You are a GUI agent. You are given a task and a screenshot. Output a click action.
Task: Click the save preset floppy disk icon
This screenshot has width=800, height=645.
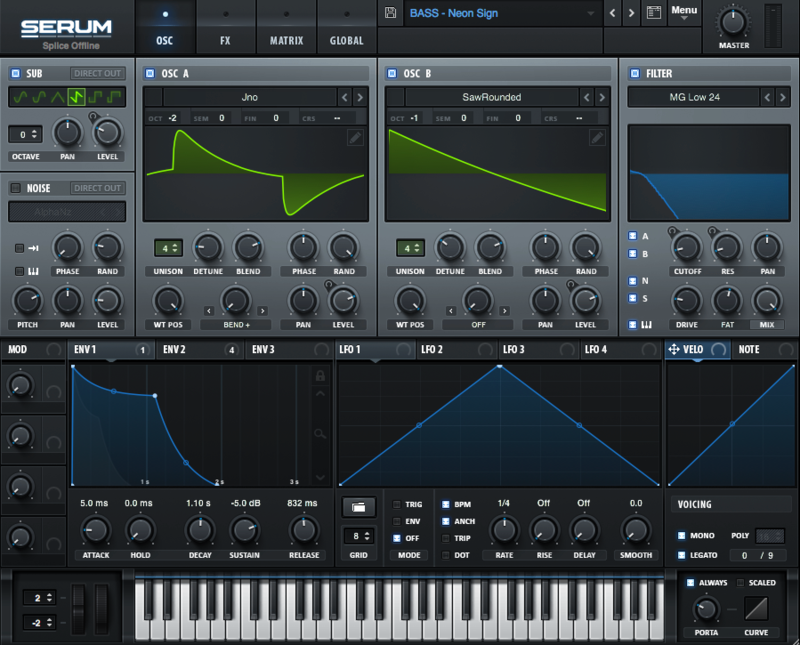click(390, 13)
